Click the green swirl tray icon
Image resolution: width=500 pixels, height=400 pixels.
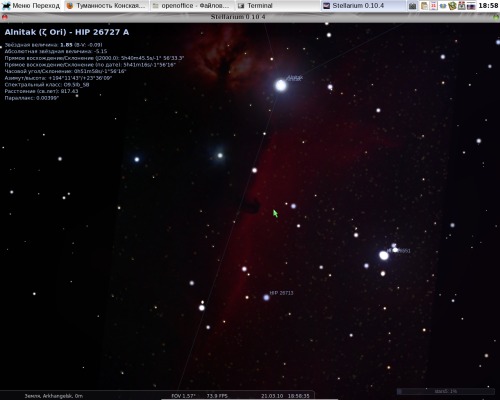(452, 6)
